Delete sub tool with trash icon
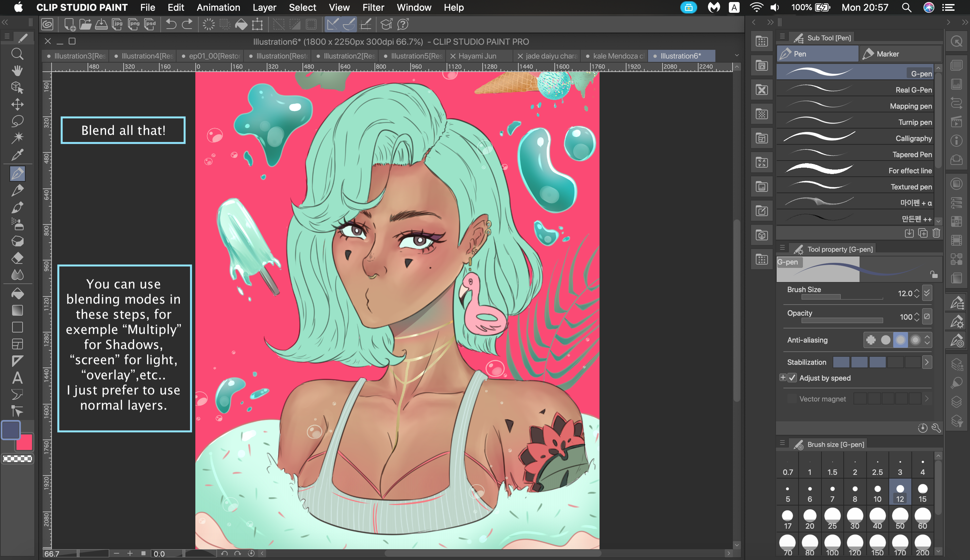 coord(936,233)
